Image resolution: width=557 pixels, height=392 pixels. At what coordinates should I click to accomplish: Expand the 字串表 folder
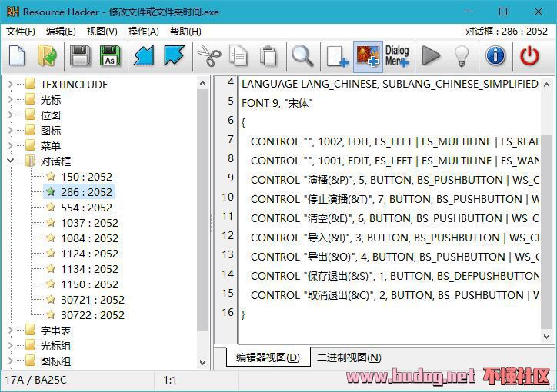tap(11, 331)
